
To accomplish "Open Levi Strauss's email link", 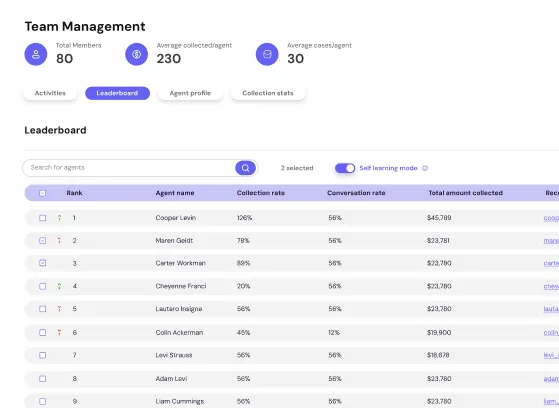I will tap(551, 355).
